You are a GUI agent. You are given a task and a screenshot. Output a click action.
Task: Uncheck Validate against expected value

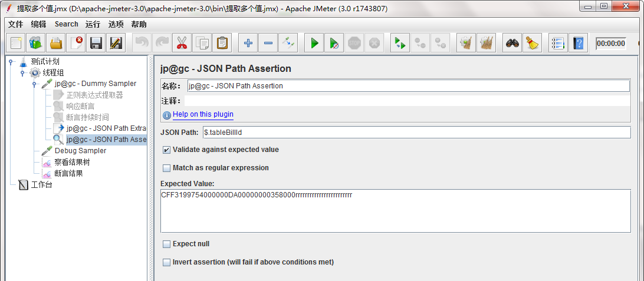coord(166,150)
